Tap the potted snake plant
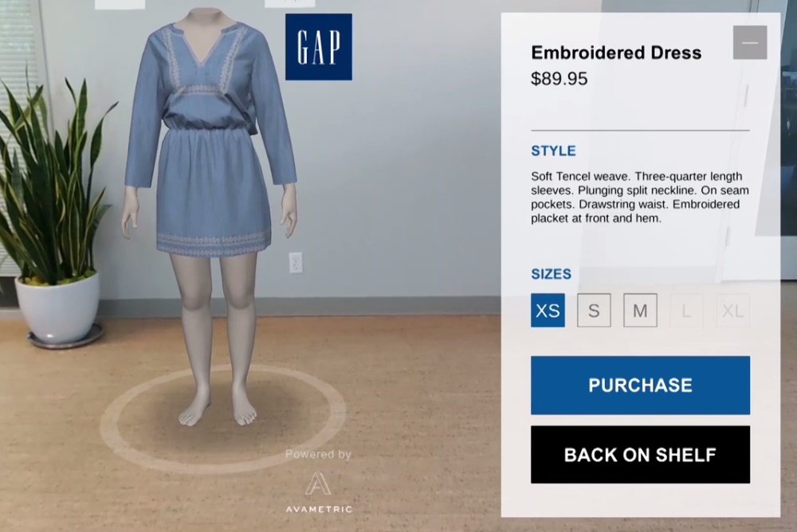 coord(53,213)
